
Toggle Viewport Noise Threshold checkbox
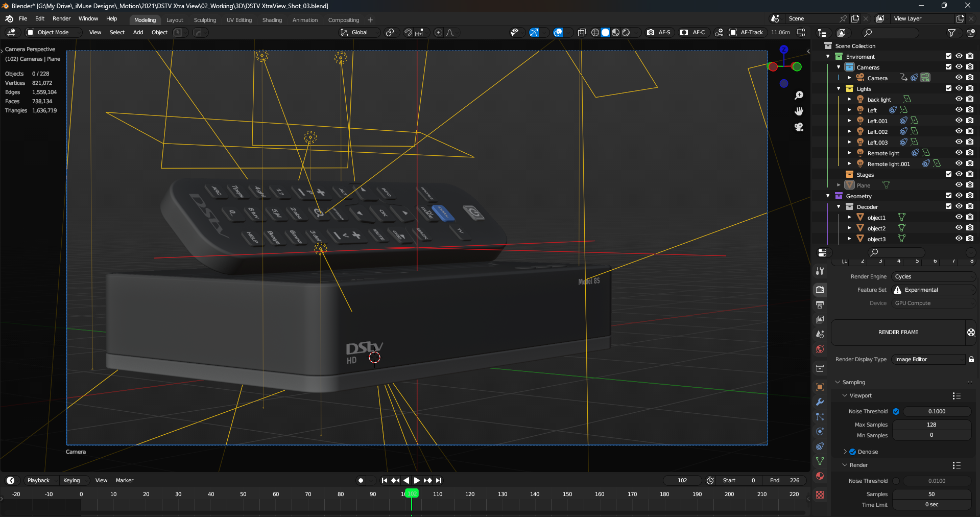[896, 411]
